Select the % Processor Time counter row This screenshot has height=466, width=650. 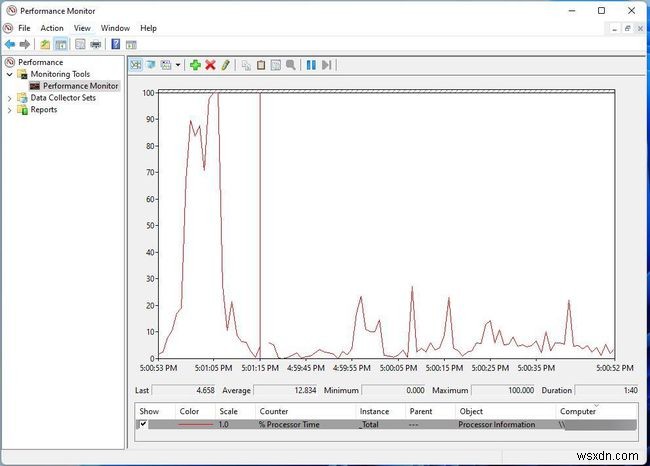pyautogui.click(x=386, y=425)
